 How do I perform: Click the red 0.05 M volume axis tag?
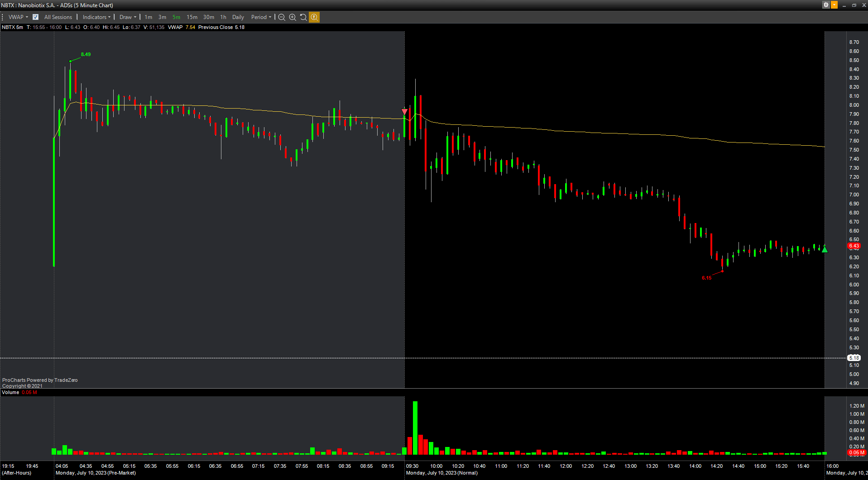coord(856,452)
